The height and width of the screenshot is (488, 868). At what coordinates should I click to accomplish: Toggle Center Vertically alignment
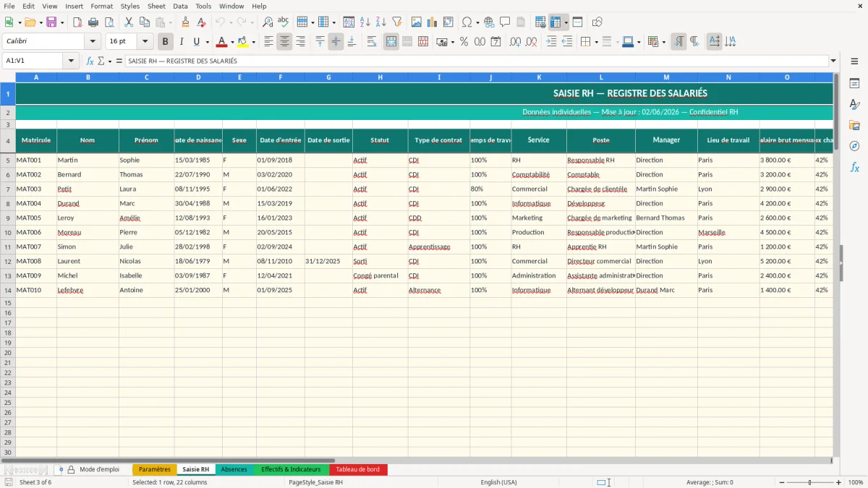336,42
